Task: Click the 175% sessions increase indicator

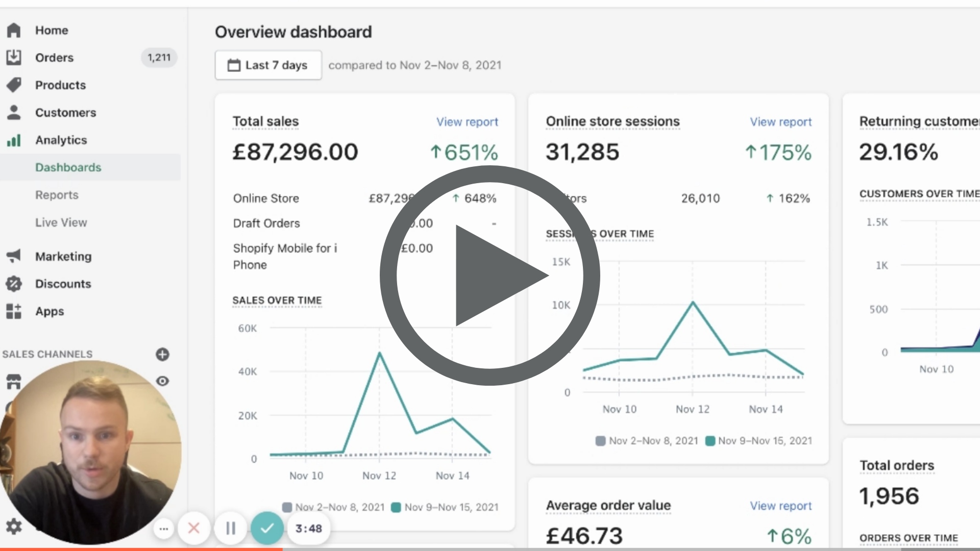Action: 778,152
